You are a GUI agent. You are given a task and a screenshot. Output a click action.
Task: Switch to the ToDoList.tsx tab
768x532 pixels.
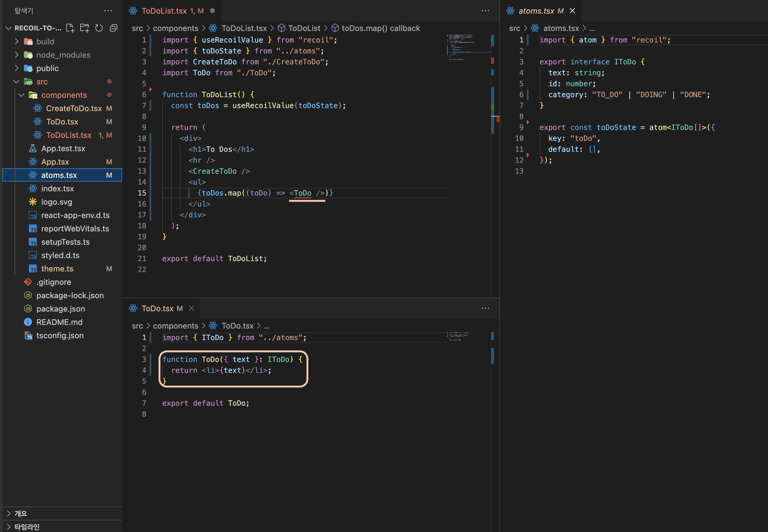pyautogui.click(x=164, y=11)
